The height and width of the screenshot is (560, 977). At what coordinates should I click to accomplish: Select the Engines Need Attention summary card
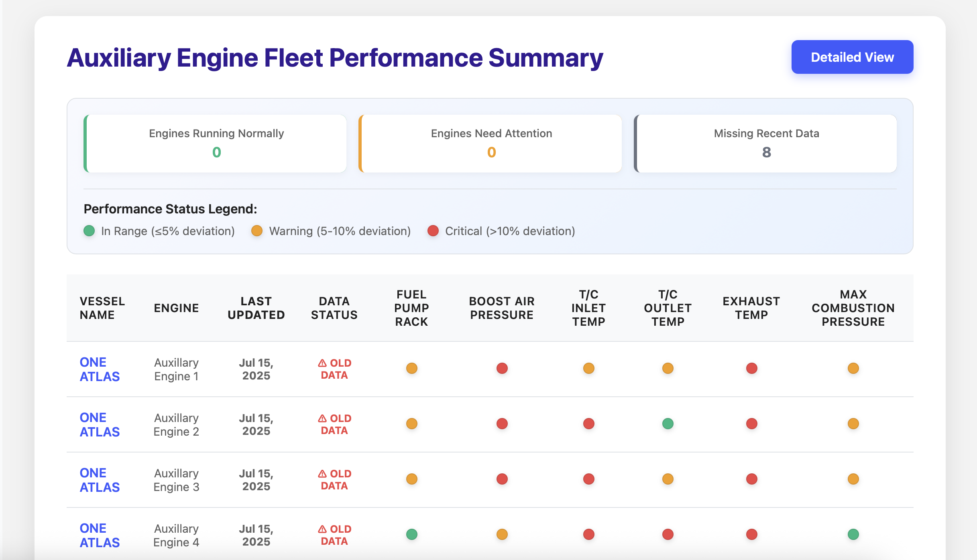tap(491, 143)
